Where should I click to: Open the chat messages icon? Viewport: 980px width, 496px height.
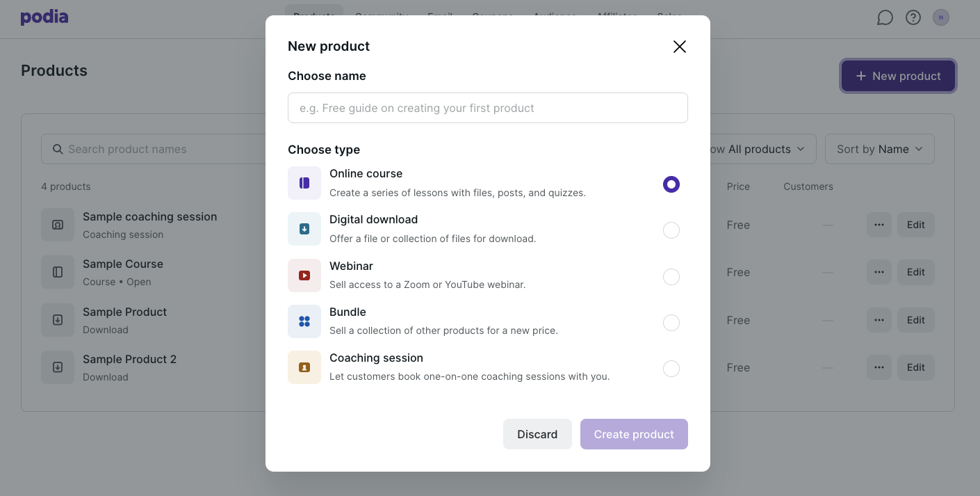[885, 17]
